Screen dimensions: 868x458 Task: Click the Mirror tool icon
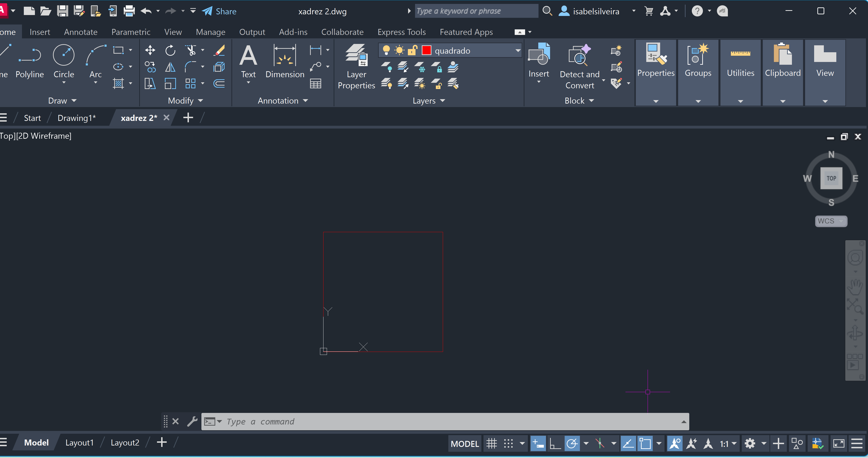[170, 67]
